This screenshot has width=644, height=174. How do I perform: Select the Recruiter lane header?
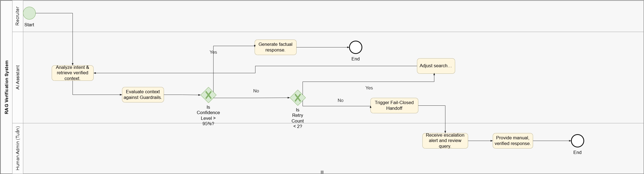18,16
